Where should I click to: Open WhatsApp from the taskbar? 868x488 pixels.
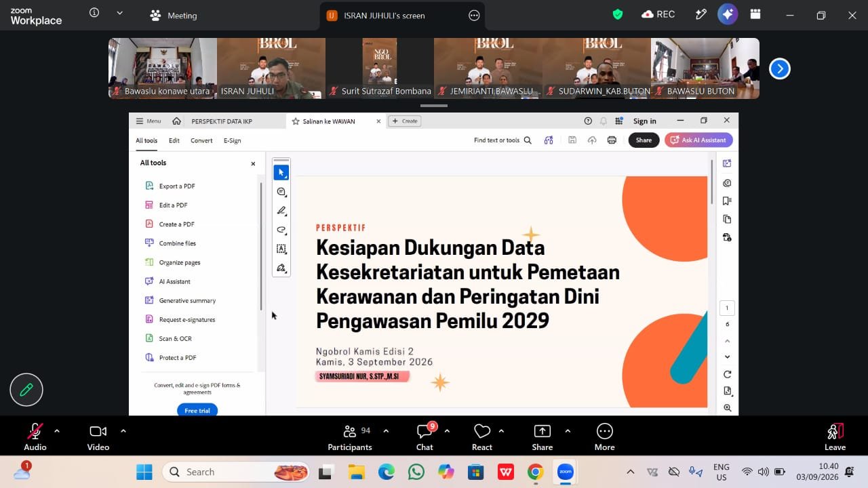pos(416,472)
